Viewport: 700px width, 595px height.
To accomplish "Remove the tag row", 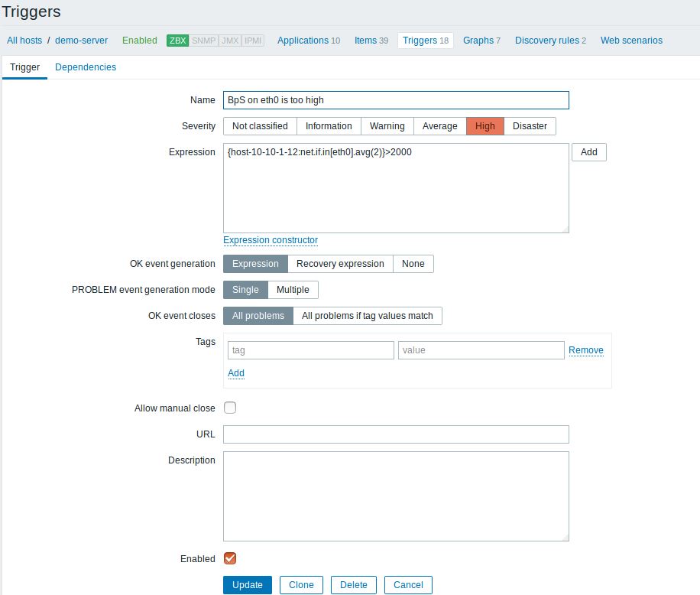I will [x=585, y=350].
